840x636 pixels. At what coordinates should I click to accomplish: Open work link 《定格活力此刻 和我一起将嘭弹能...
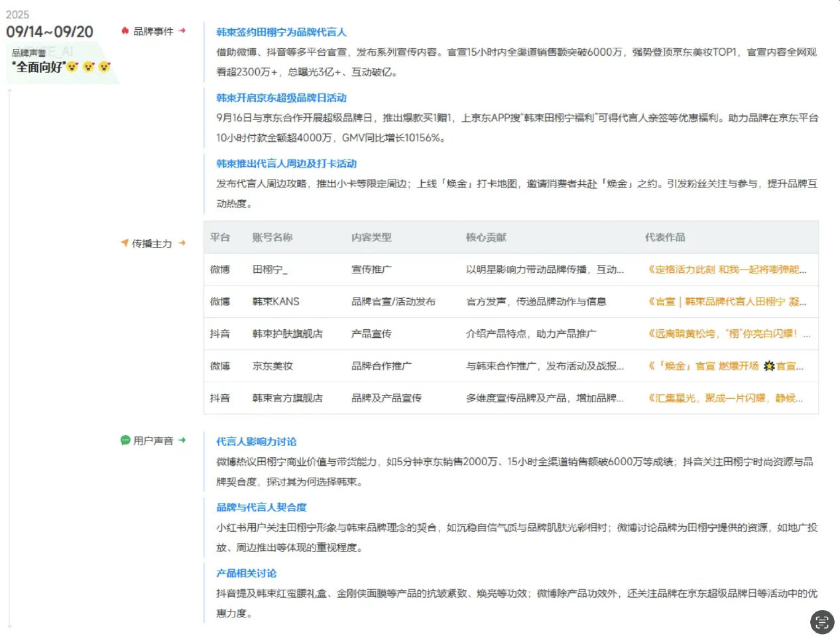[727, 270]
